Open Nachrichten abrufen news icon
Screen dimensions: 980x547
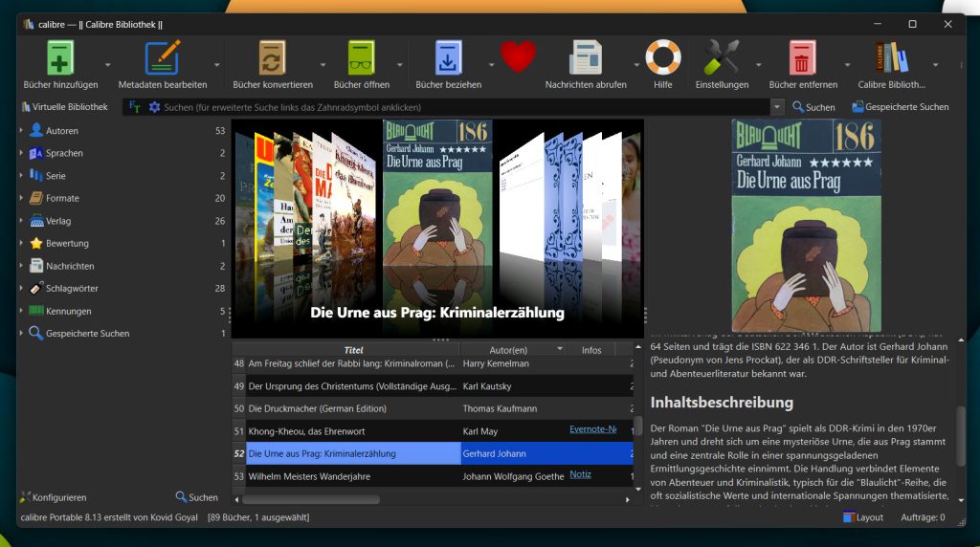[586, 58]
